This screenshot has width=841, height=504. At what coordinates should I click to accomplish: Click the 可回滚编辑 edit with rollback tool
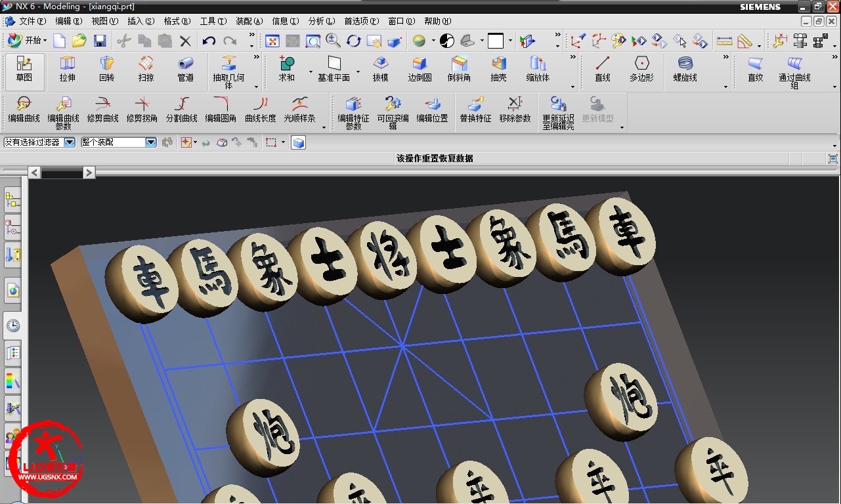pos(393,112)
